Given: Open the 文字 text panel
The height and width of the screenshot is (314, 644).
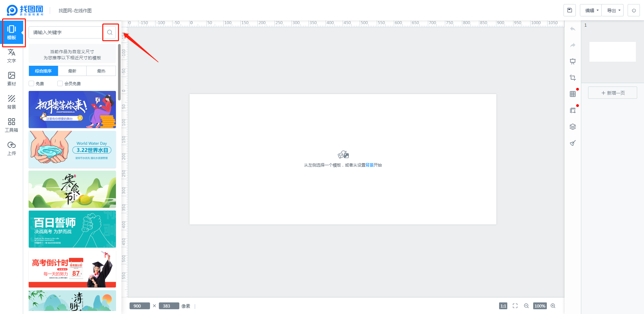Looking at the screenshot, I should tap(12, 56).
